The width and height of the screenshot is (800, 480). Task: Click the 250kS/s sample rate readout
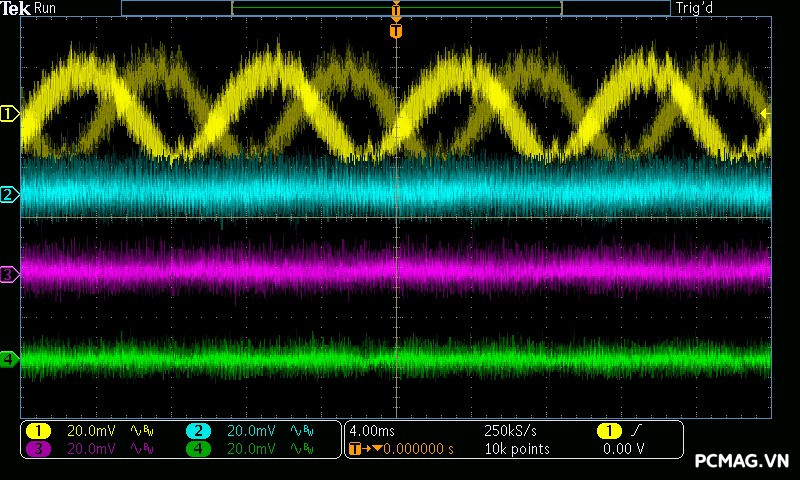510,431
